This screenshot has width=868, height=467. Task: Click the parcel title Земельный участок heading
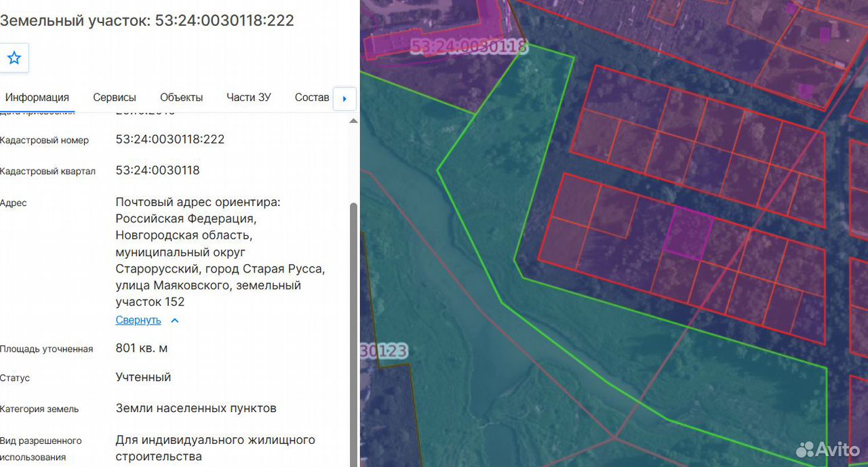click(147, 20)
